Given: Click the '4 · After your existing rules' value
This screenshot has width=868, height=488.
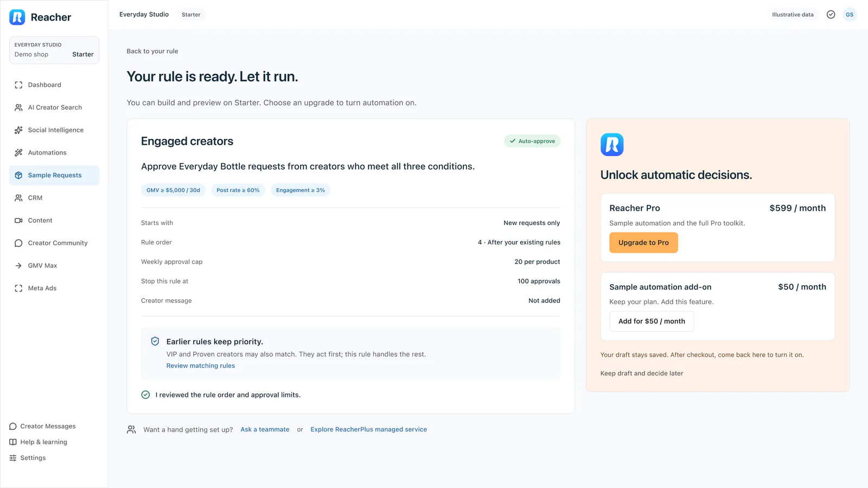Looking at the screenshot, I should 519,242.
